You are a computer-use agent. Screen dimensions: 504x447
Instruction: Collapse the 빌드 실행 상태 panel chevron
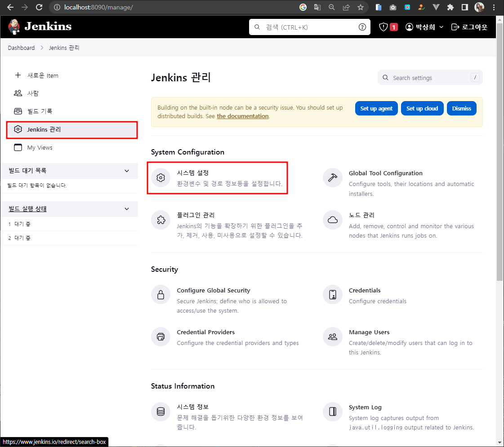127,209
